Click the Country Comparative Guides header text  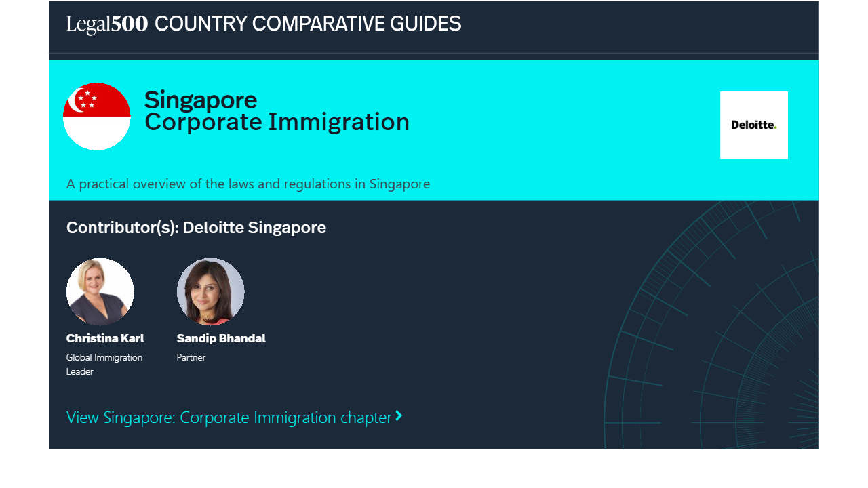click(308, 24)
